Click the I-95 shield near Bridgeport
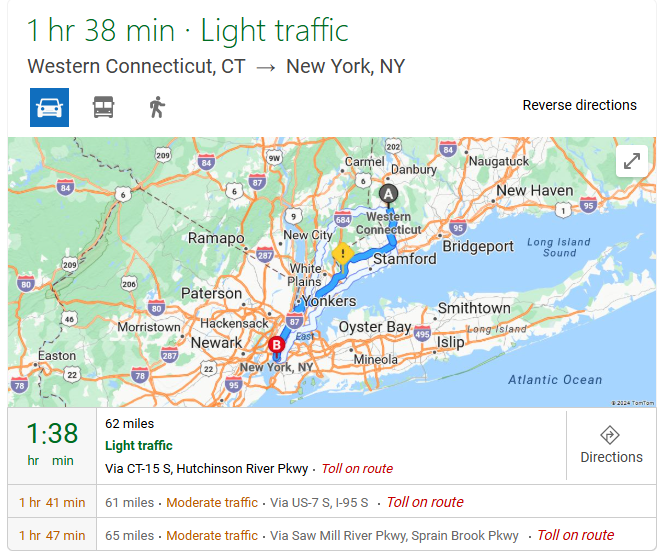 458,227
